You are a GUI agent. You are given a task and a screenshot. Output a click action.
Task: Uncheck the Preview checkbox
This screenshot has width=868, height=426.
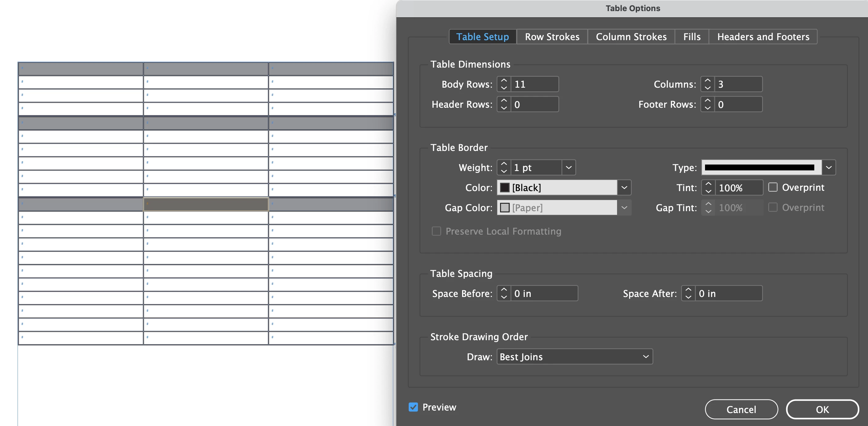[x=413, y=407]
